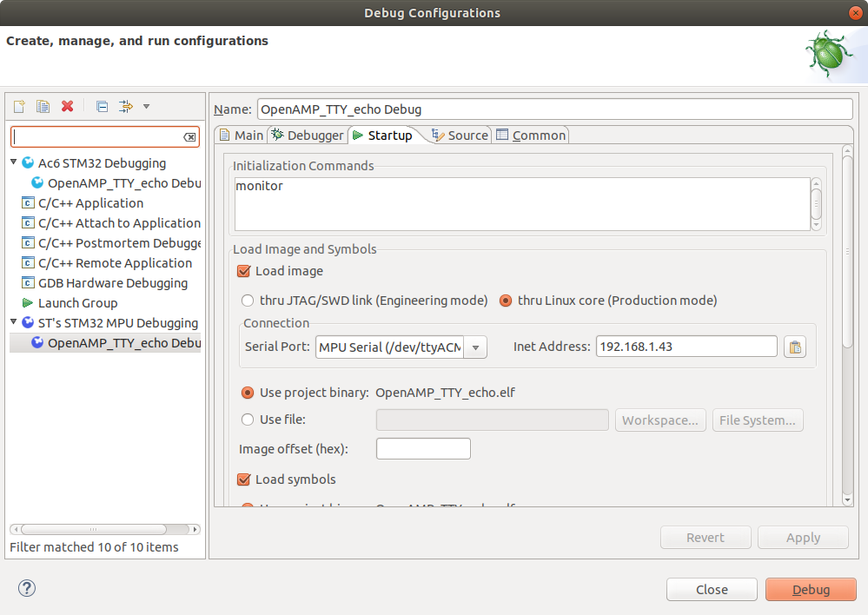
Task: Select thru Linux core Production mode
Action: coord(506,301)
